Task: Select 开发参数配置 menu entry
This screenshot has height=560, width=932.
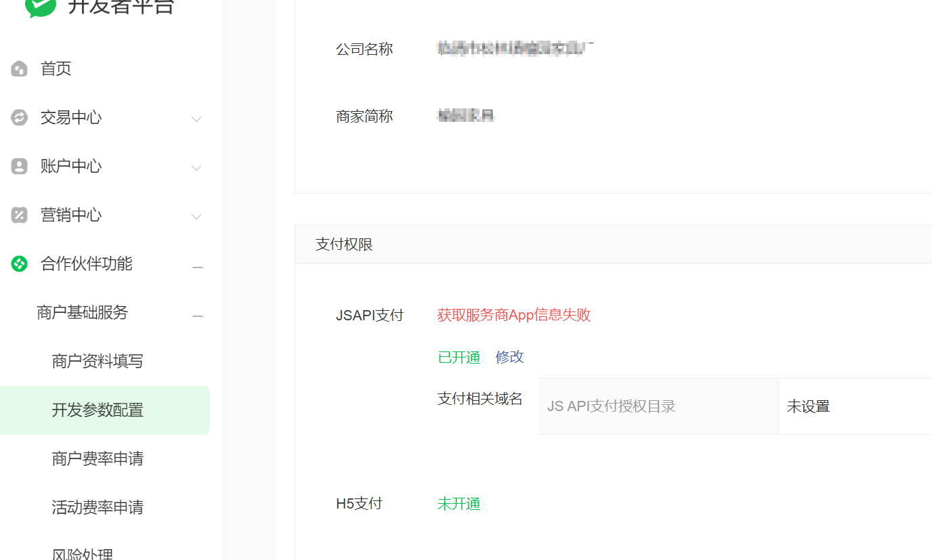Action: [x=105, y=410]
